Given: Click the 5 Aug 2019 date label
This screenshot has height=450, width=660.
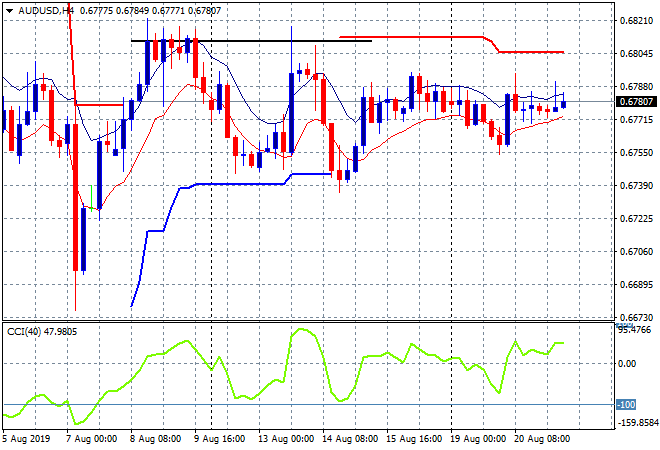Looking at the screenshot, I should click(x=26, y=439).
